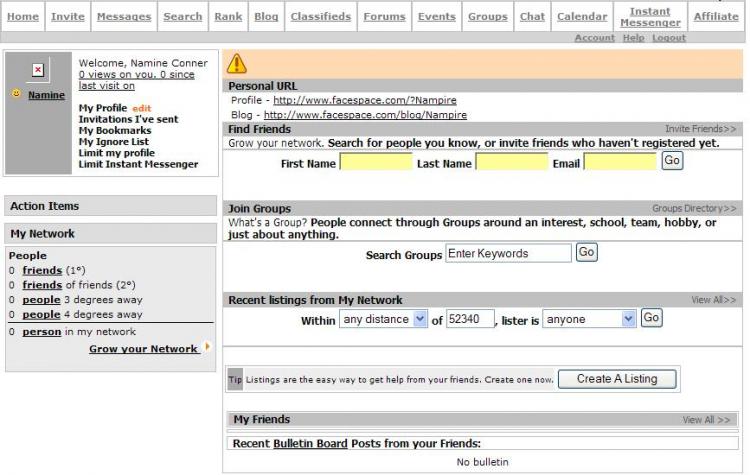Click the arrow beside Grow your Network
This screenshot has width=750, height=475.
point(208,348)
